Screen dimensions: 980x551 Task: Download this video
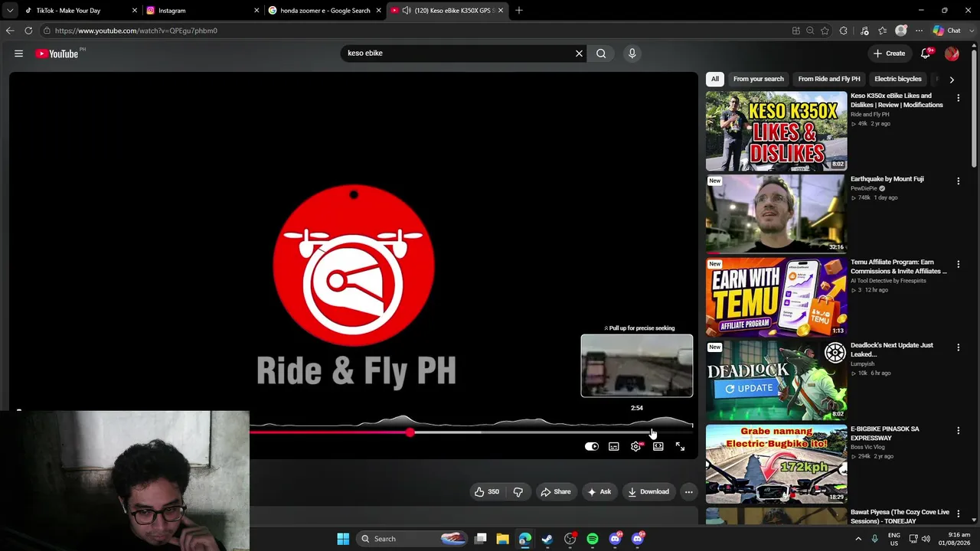[648, 492]
